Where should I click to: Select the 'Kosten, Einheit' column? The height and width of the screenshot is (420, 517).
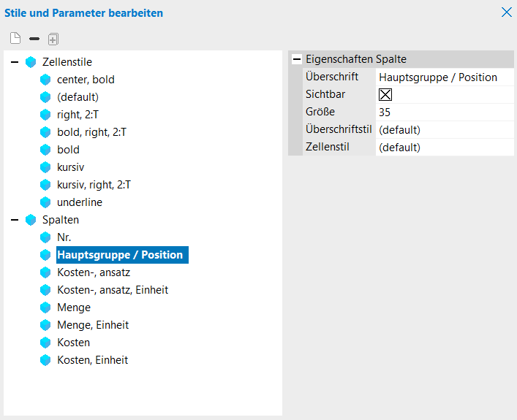tap(93, 360)
